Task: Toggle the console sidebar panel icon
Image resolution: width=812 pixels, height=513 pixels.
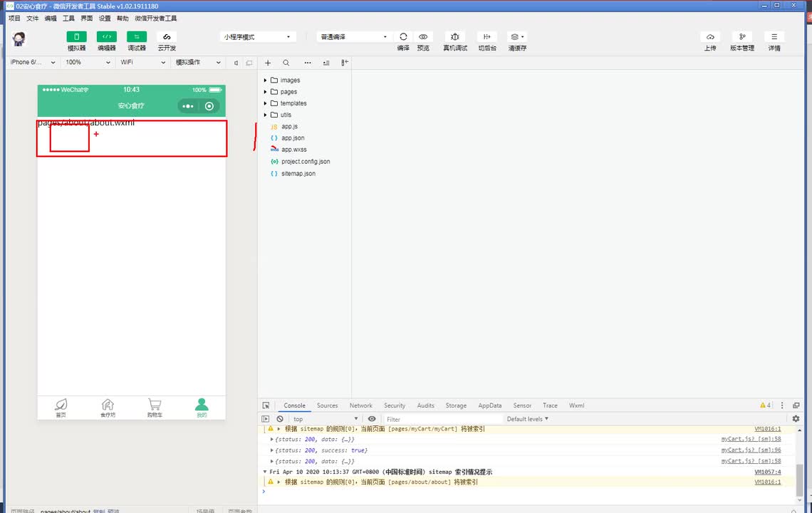Action: (x=266, y=419)
